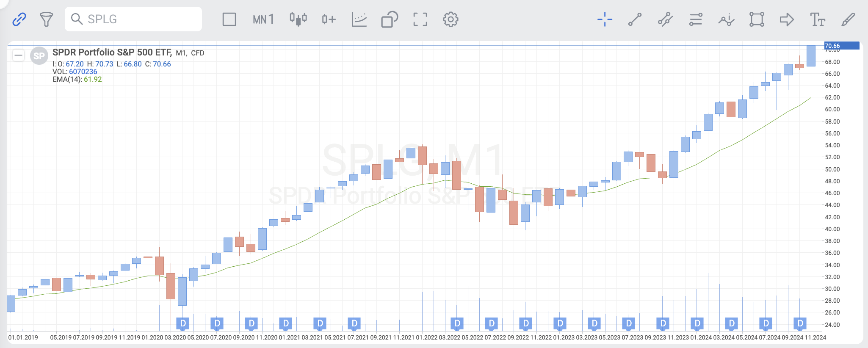Select the horizontal levels drawing tool
This screenshot has width=868, height=348.
tap(696, 19)
